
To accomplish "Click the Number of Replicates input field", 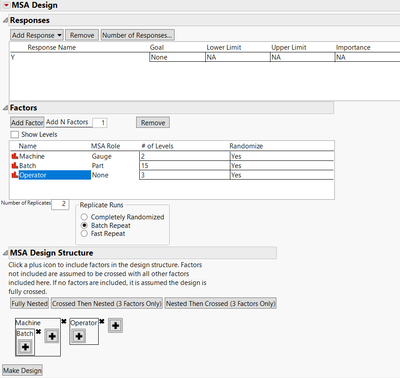I will coord(60,204).
